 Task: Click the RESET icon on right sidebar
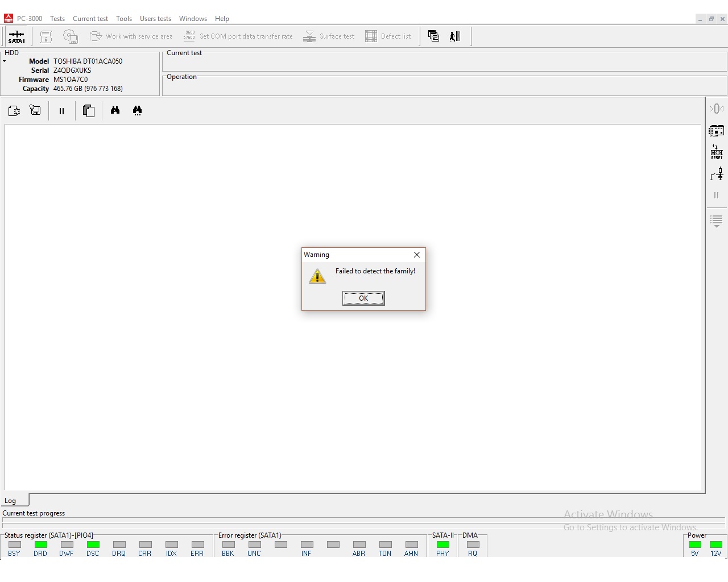pyautogui.click(x=717, y=152)
